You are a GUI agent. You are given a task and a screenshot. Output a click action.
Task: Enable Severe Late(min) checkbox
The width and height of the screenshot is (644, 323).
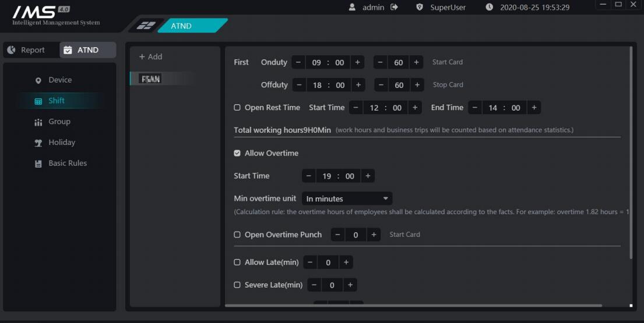237,285
